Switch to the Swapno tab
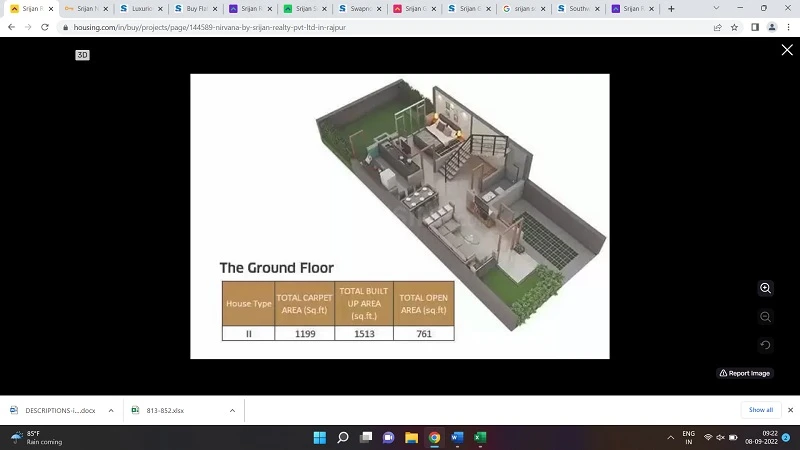This screenshot has height=450, width=800. click(355, 9)
